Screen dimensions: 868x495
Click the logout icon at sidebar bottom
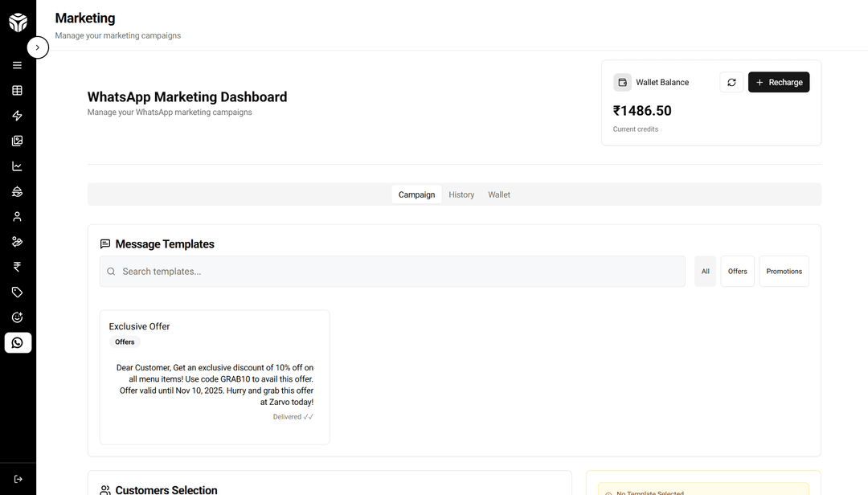(x=18, y=479)
